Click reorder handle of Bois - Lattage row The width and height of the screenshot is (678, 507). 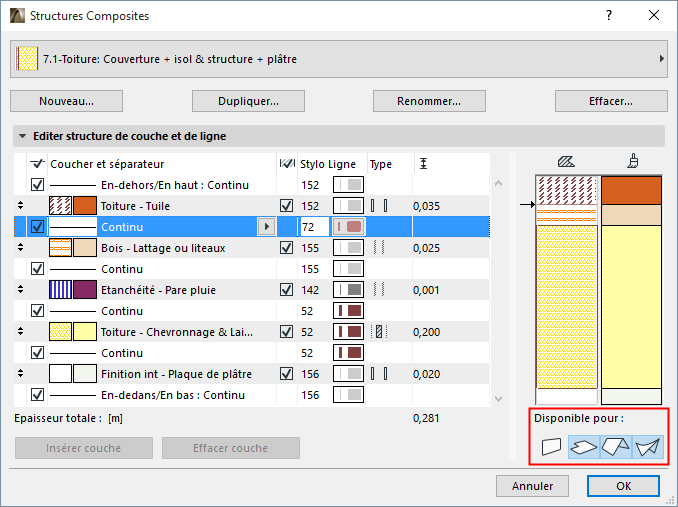coord(20,248)
